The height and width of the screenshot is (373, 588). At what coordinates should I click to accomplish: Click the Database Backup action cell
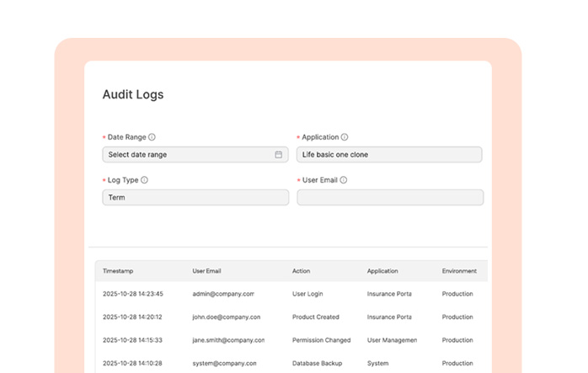click(318, 363)
